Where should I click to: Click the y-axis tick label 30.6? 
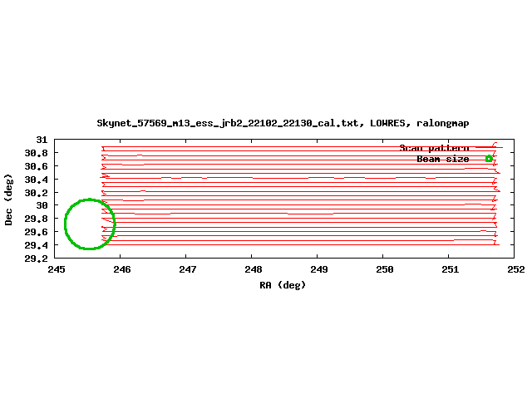[37, 166]
